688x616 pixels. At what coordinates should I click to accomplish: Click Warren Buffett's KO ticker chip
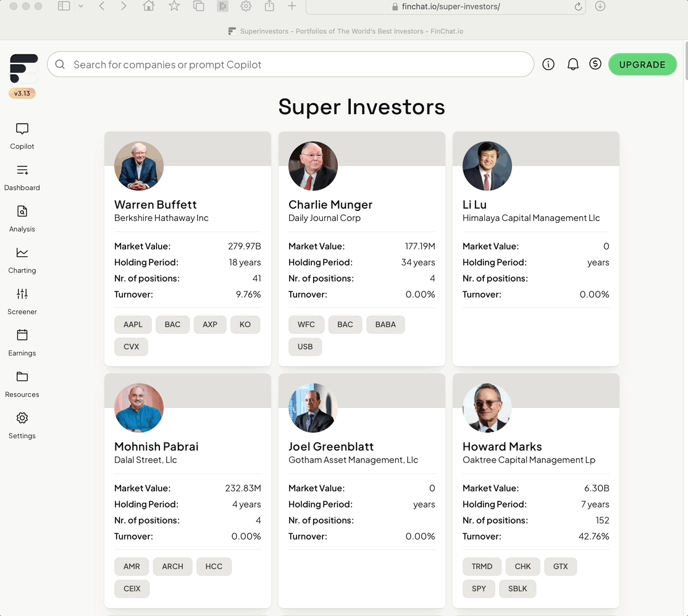tap(245, 325)
